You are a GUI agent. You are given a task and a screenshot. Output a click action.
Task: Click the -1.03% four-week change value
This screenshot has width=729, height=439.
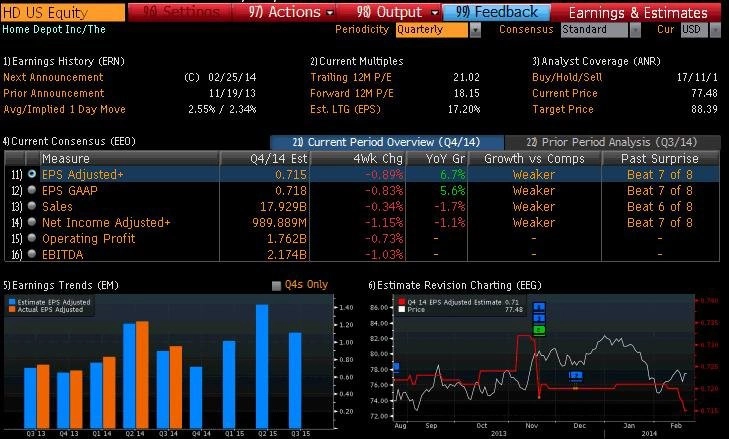(x=384, y=255)
